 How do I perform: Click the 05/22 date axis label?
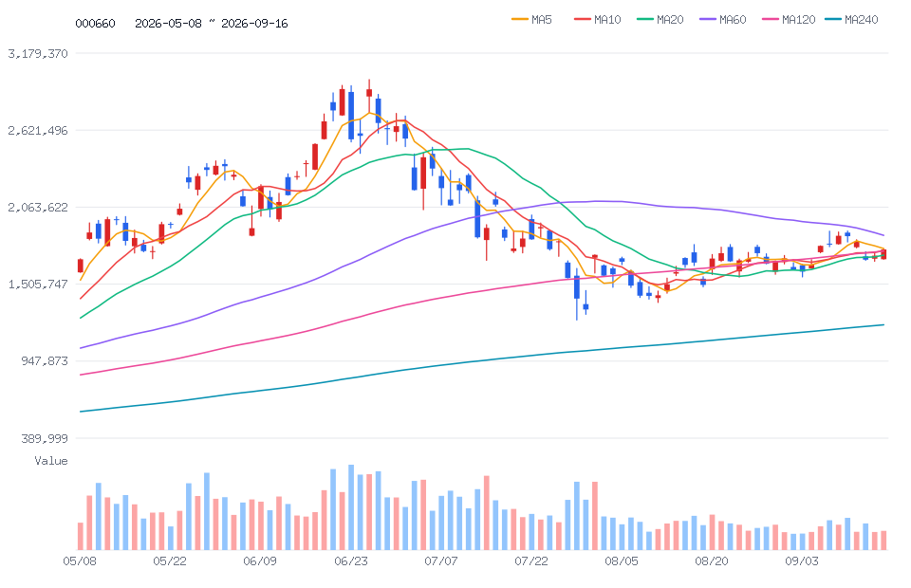click(x=170, y=561)
